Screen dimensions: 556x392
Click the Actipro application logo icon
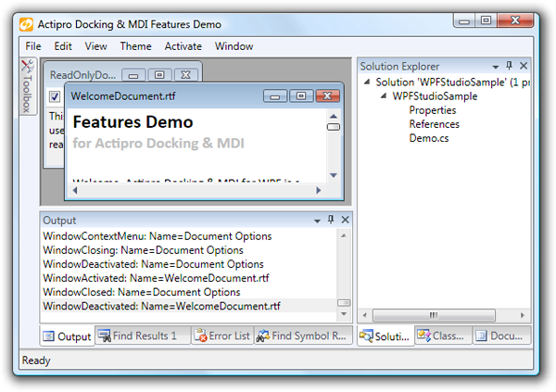pyautogui.click(x=26, y=24)
